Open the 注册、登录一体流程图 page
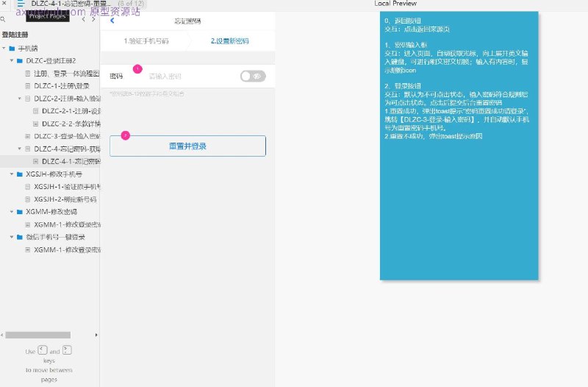 [x=66, y=73]
